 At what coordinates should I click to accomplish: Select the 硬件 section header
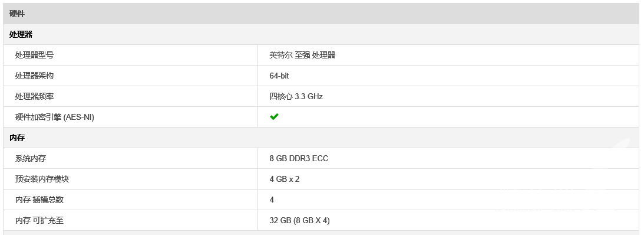(321, 14)
